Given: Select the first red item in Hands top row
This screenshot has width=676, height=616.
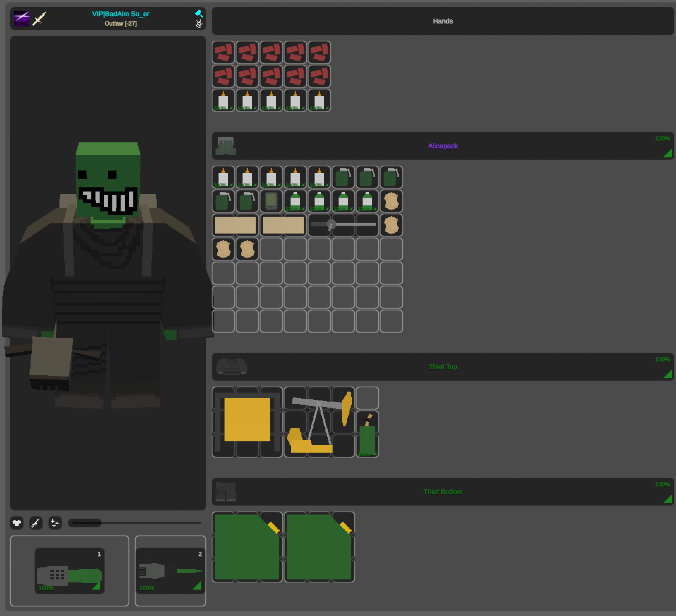Looking at the screenshot, I should click(x=223, y=53).
